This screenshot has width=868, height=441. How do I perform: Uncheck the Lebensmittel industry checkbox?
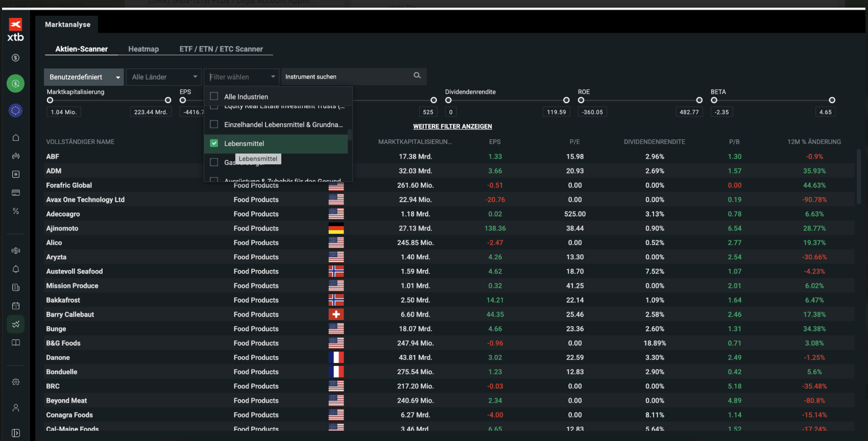214,143
